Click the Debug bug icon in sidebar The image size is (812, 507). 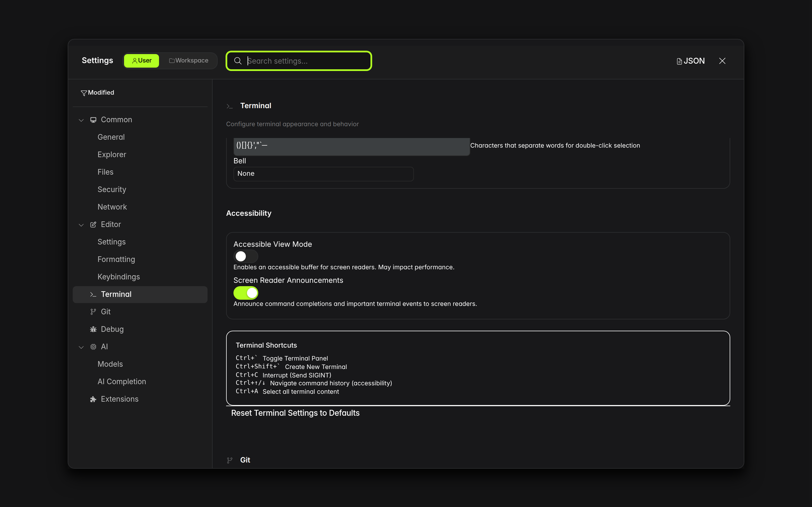(93, 329)
